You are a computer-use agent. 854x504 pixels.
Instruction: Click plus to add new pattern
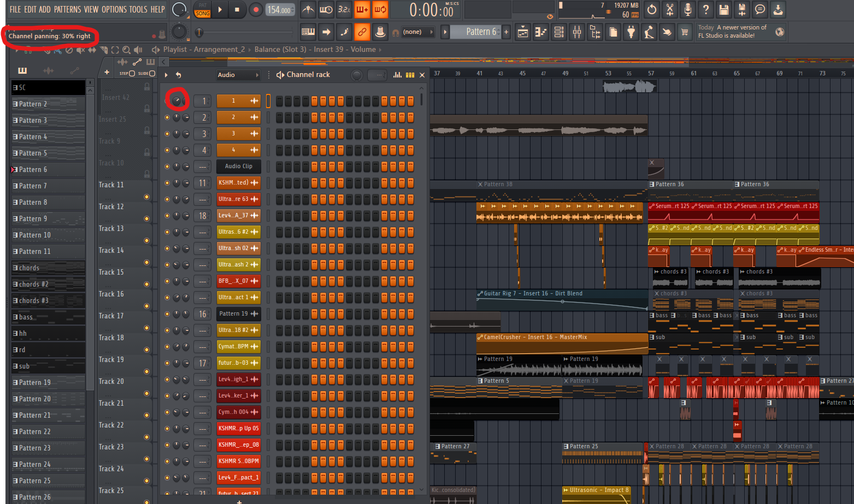click(506, 32)
